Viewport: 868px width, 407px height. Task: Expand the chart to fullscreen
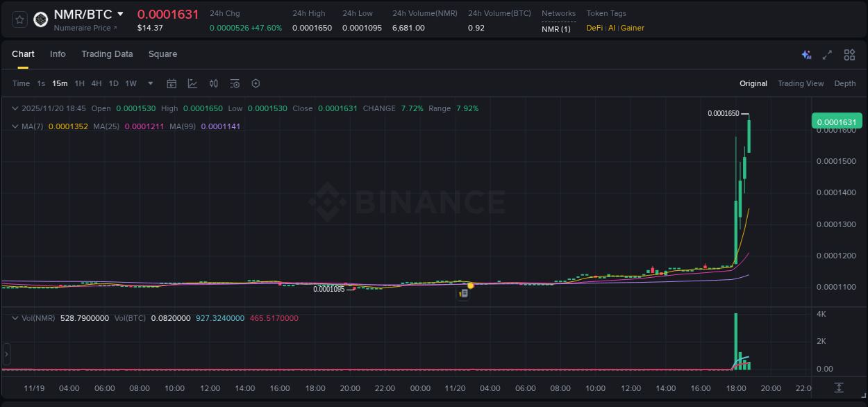[x=827, y=54]
